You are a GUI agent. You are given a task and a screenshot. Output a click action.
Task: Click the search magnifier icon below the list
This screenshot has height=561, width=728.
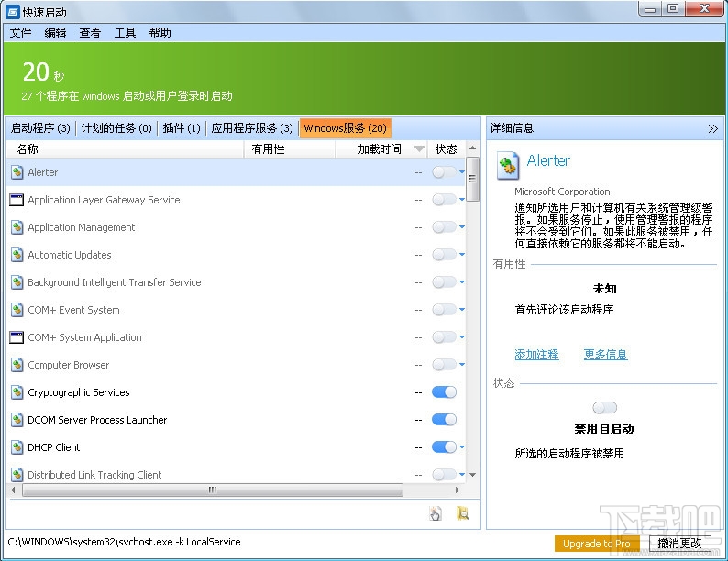463,513
